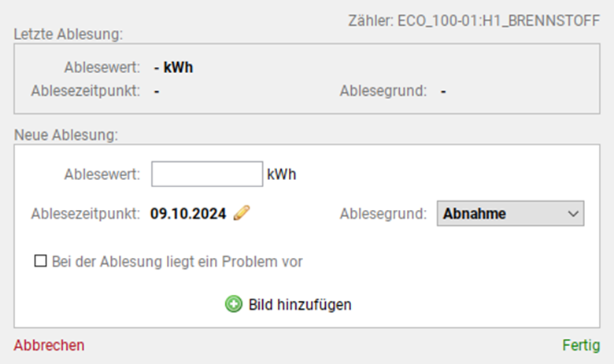The image size is (614, 364).
Task: Click the 'Letzte Ablesung:' section heading
Action: [68, 34]
